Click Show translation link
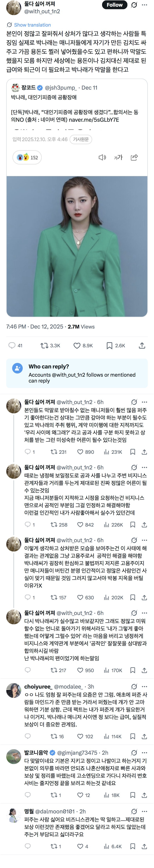Screen dimensions: 154x868 pyautogui.click(x=32, y=25)
